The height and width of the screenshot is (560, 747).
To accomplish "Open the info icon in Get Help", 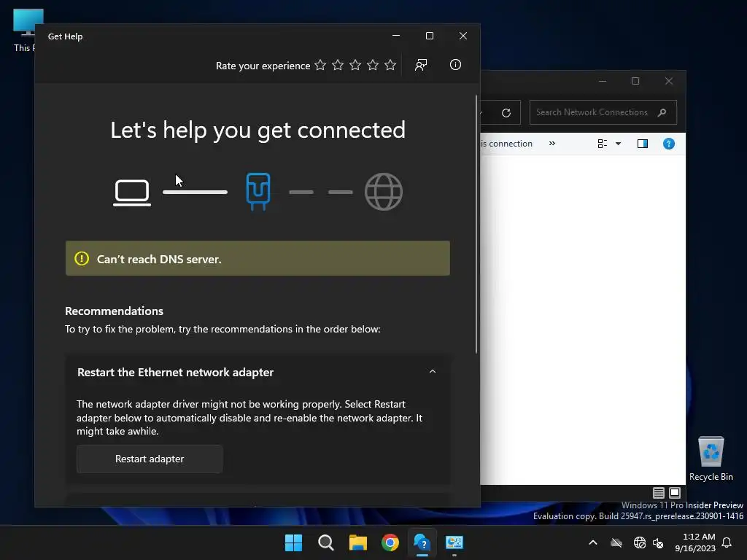I will click(455, 65).
